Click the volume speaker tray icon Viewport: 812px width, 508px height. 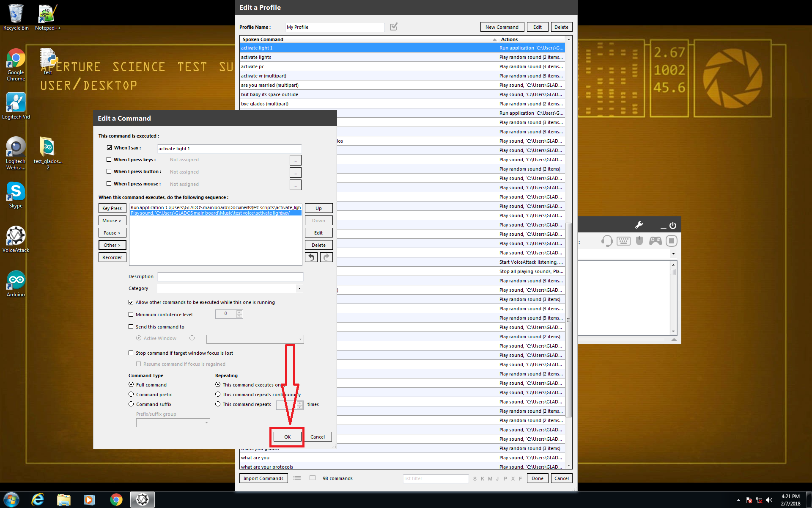click(x=769, y=500)
